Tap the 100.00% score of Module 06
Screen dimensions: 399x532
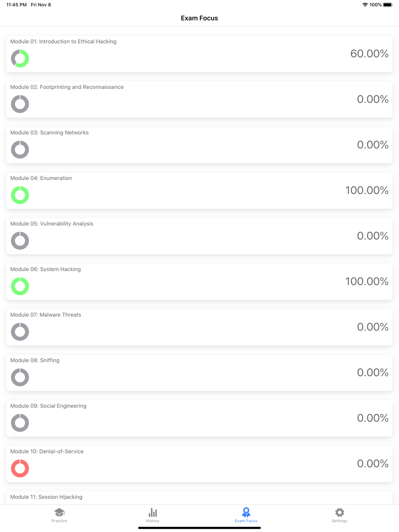click(367, 282)
